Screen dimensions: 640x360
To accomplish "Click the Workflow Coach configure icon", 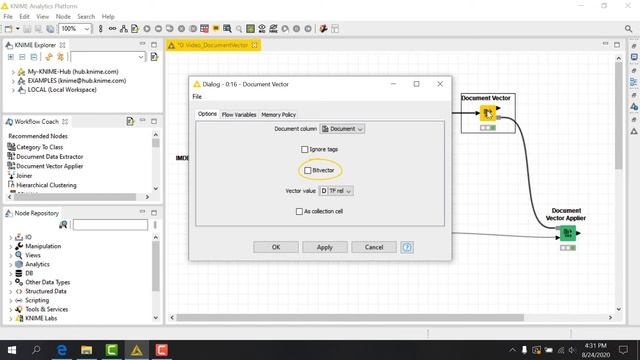I will (x=130, y=121).
